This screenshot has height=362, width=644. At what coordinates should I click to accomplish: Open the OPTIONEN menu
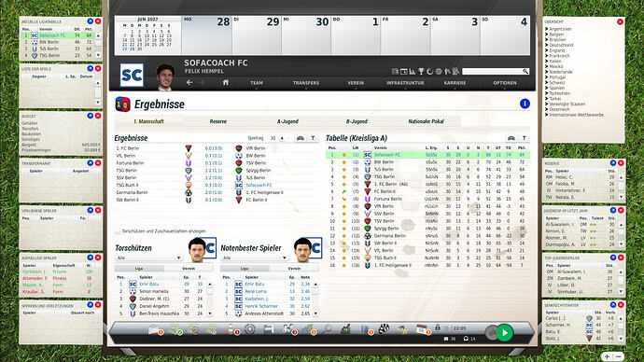tap(505, 83)
